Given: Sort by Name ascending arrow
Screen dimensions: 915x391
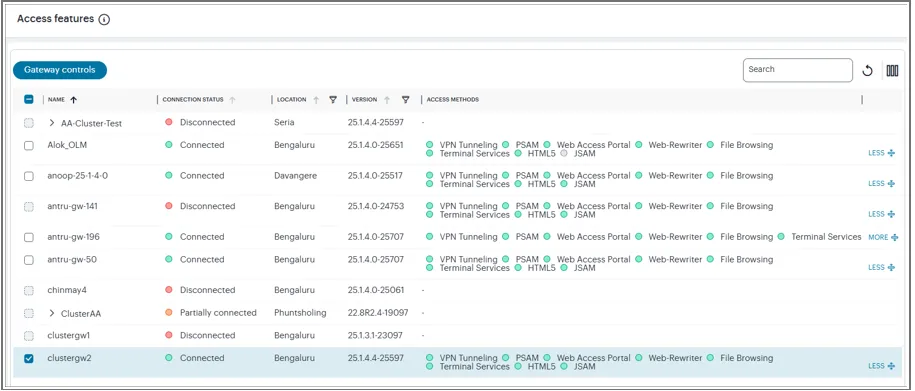Looking at the screenshot, I should [x=74, y=100].
